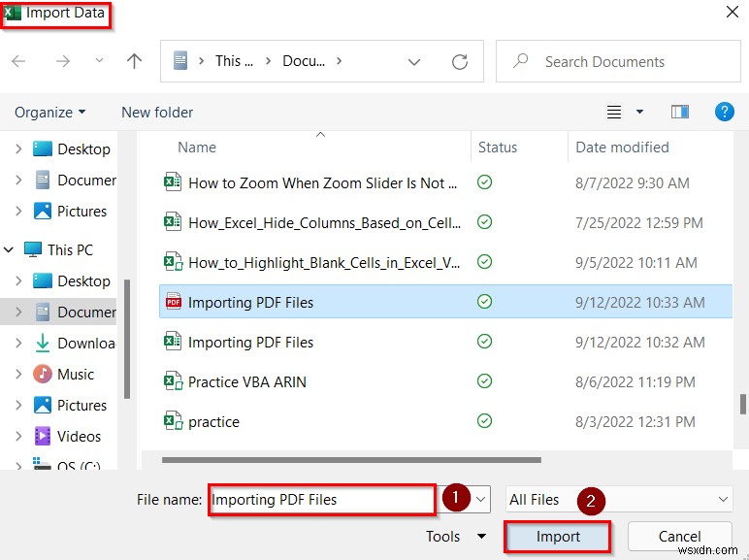
Task: Open Help with the blue question icon
Action: point(724,112)
